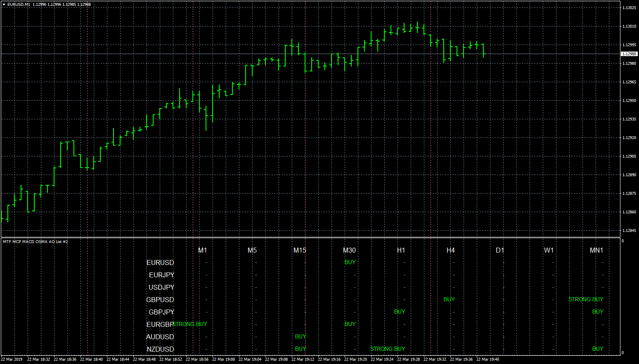Select the current price label 1.12988
Image resolution: width=639 pixels, height=364 pixels.
tap(629, 54)
